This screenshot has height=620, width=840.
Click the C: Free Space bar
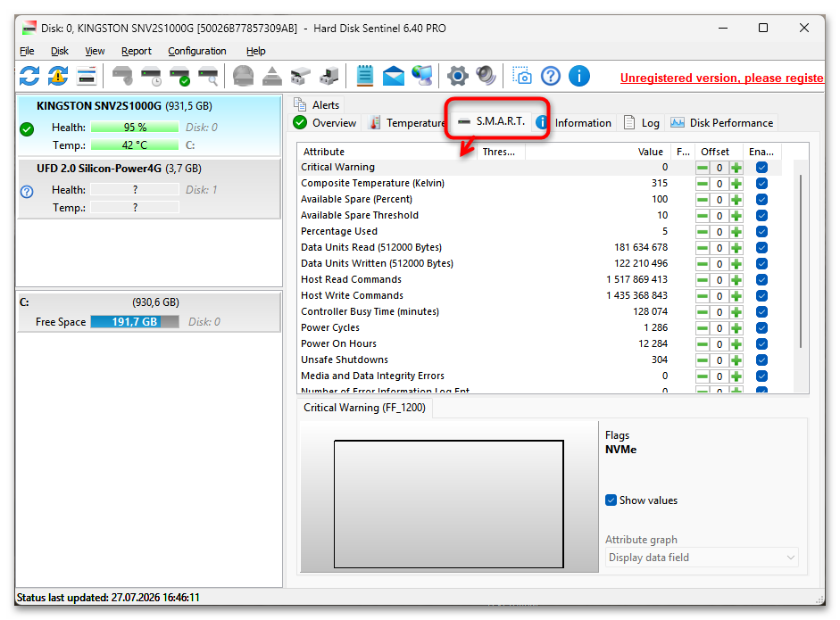(135, 322)
